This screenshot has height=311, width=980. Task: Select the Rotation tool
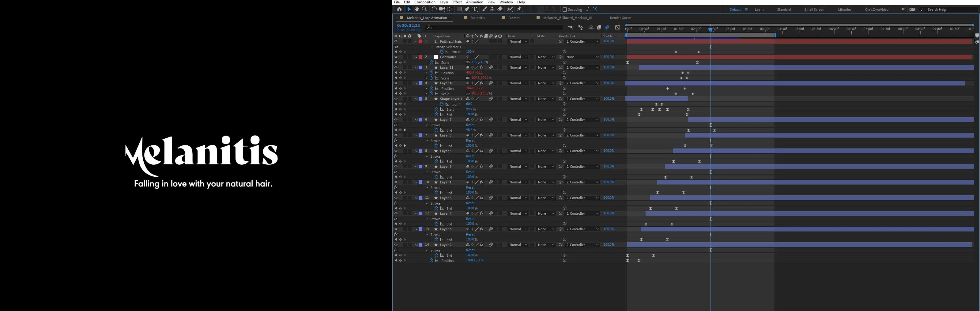click(x=434, y=9)
